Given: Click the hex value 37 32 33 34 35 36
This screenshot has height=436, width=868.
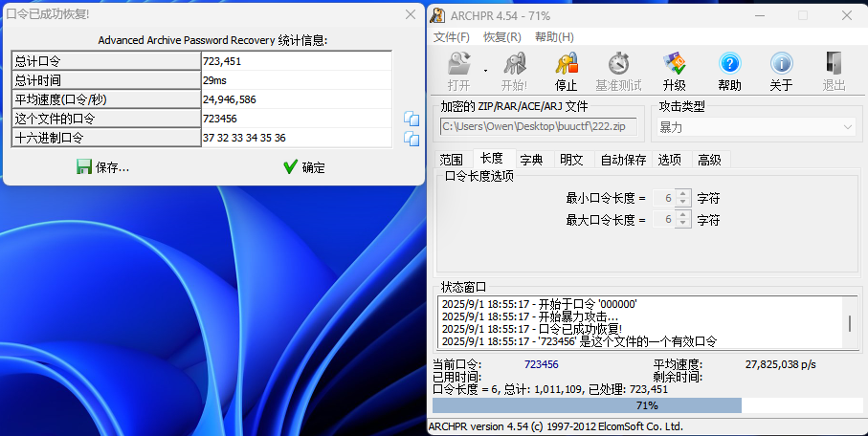Looking at the screenshot, I should click(x=244, y=138).
